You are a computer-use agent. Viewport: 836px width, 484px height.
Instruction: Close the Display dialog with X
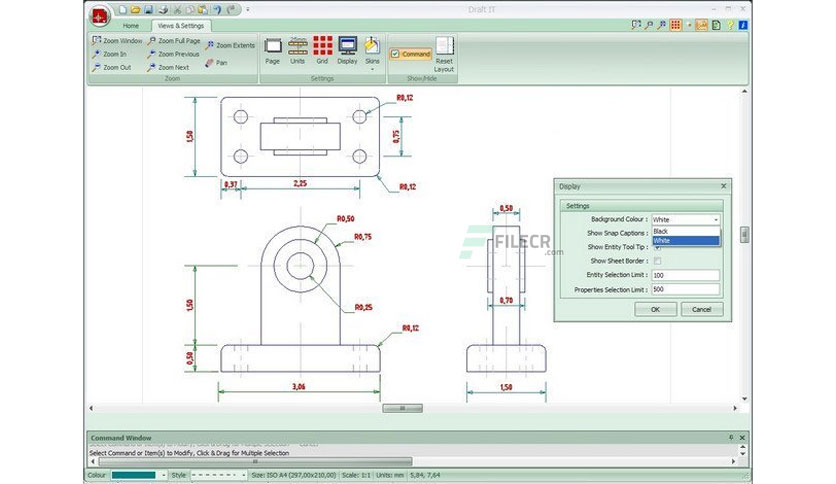(724, 186)
